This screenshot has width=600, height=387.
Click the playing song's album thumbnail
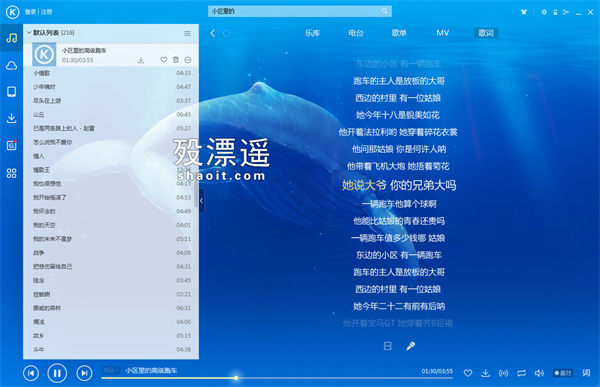point(44,54)
